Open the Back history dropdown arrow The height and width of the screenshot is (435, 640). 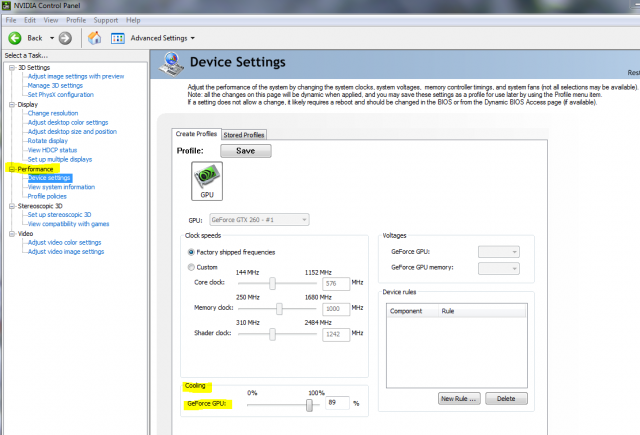point(52,38)
